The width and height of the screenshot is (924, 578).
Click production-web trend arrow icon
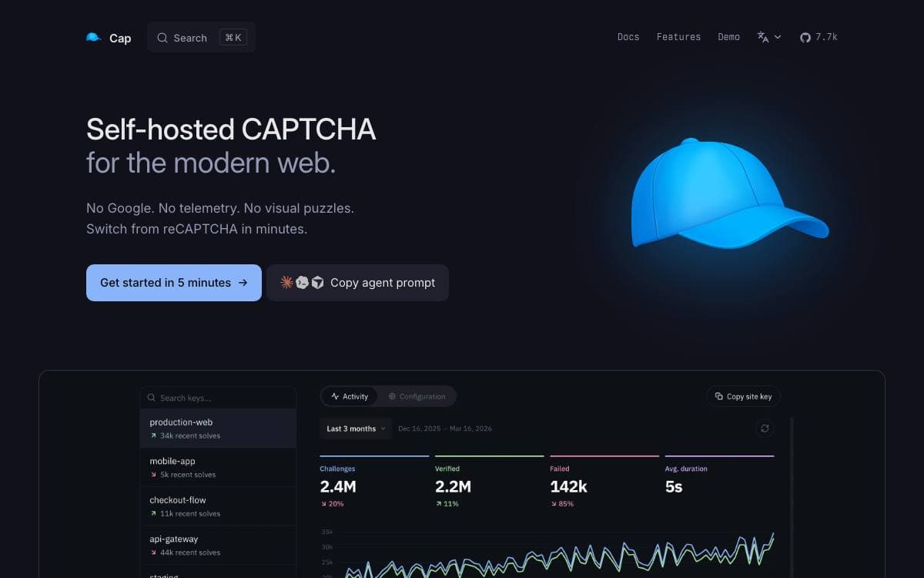click(x=153, y=435)
